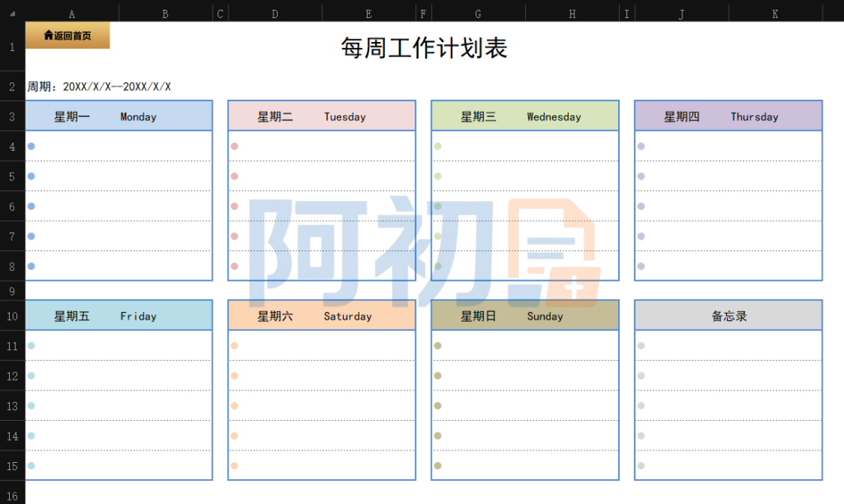Select row 9 header

[12, 291]
